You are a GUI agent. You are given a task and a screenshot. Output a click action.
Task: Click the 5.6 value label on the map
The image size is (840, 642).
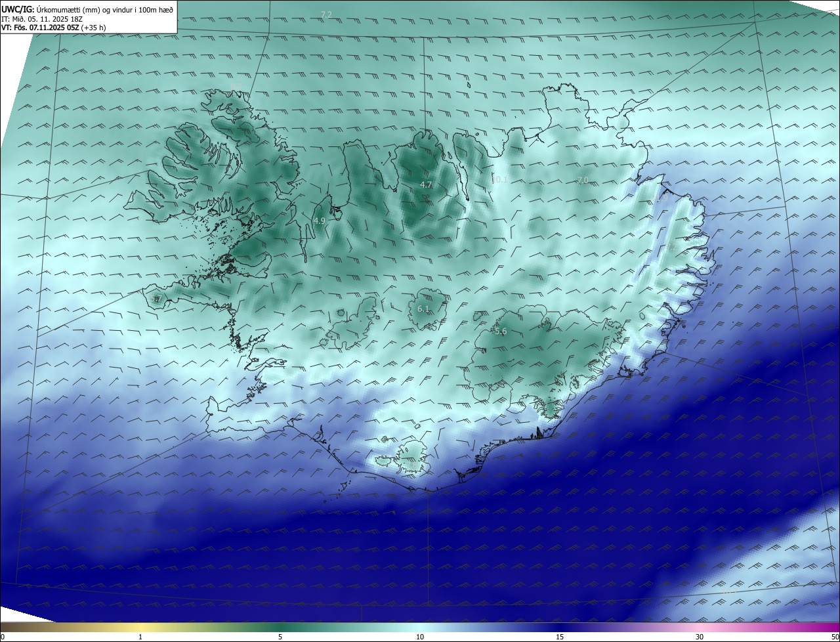pyautogui.click(x=501, y=332)
